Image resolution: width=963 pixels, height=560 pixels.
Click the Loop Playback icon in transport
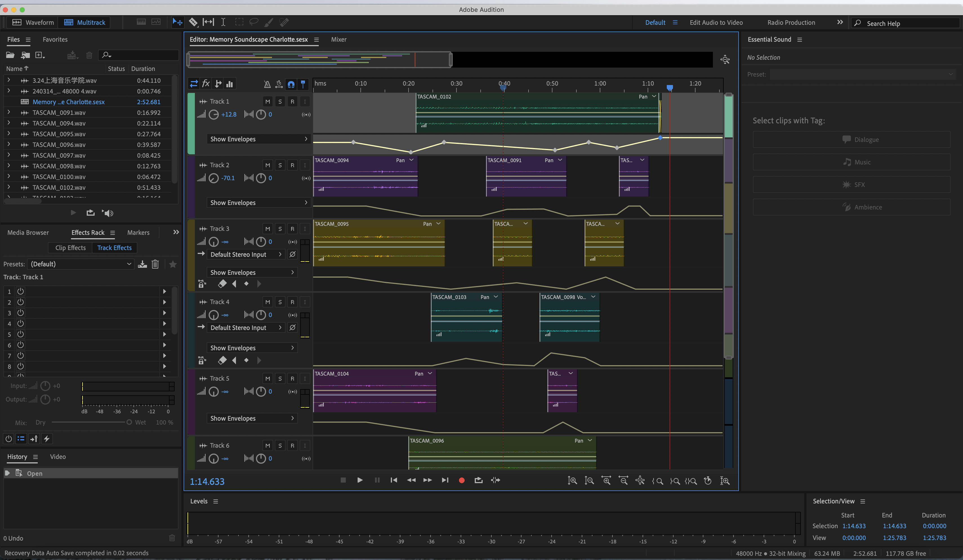coord(478,481)
